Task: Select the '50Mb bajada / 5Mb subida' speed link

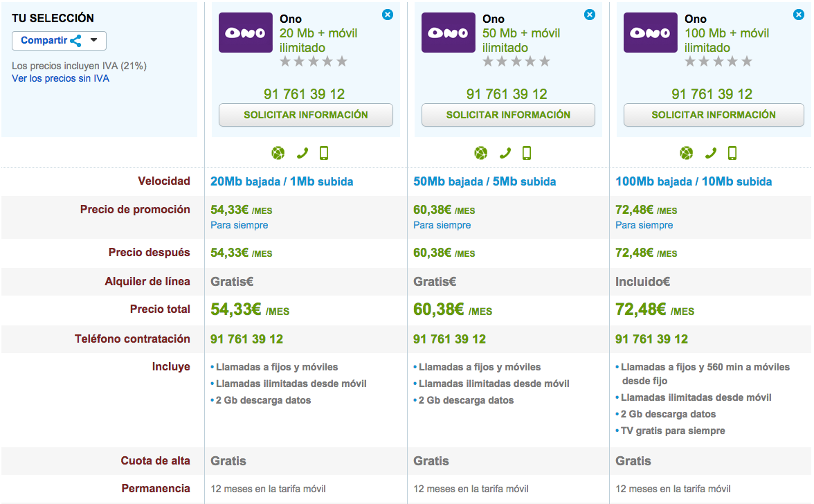Action: [485, 181]
